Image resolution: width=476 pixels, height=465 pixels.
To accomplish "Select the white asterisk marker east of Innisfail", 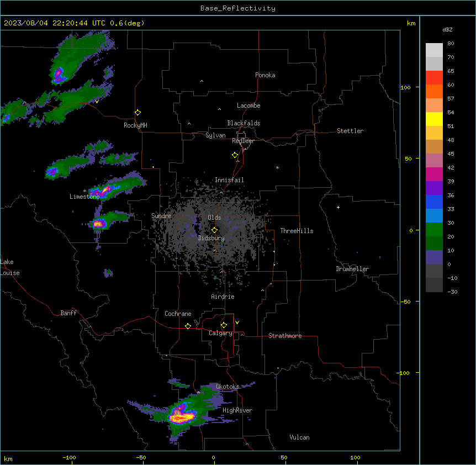I will (x=277, y=167).
